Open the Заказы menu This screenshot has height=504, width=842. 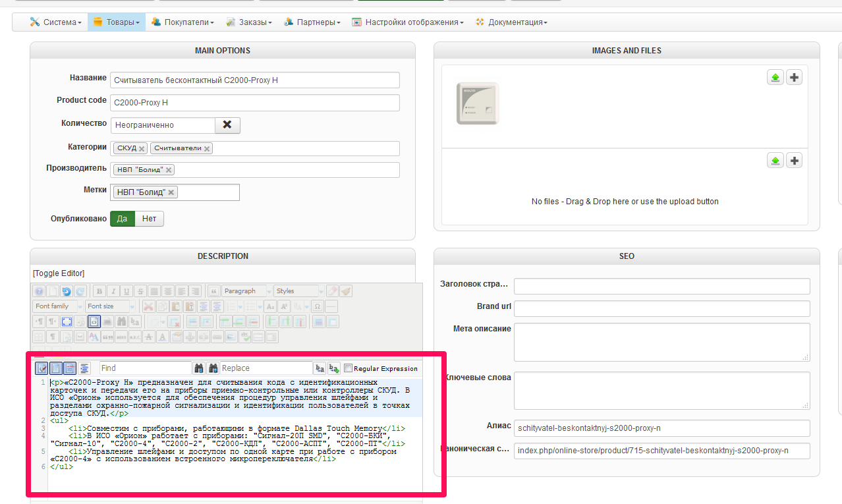[x=249, y=22]
